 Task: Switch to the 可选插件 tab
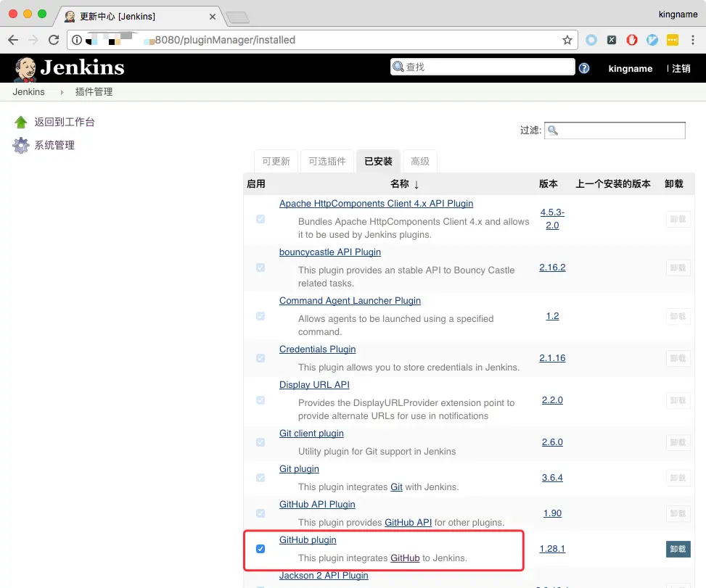[x=327, y=161]
